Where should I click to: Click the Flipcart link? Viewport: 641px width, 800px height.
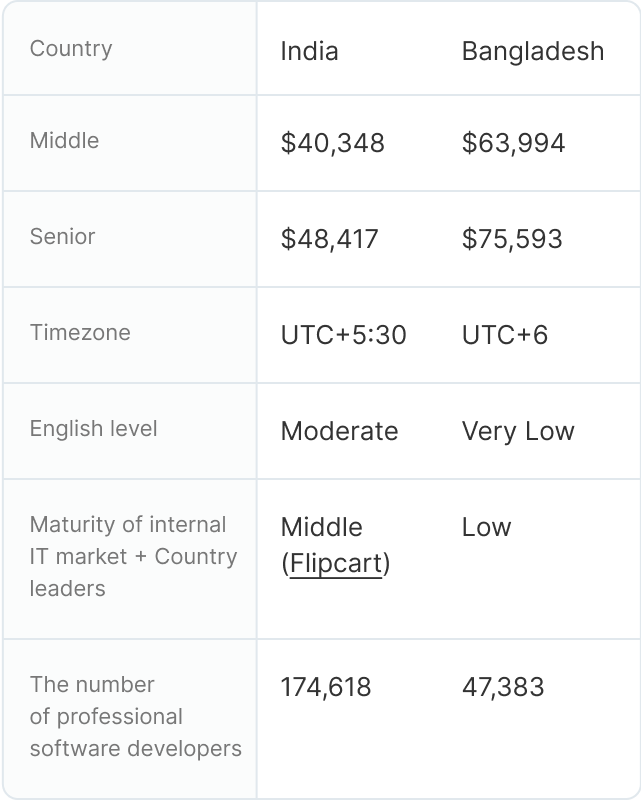[335, 564]
